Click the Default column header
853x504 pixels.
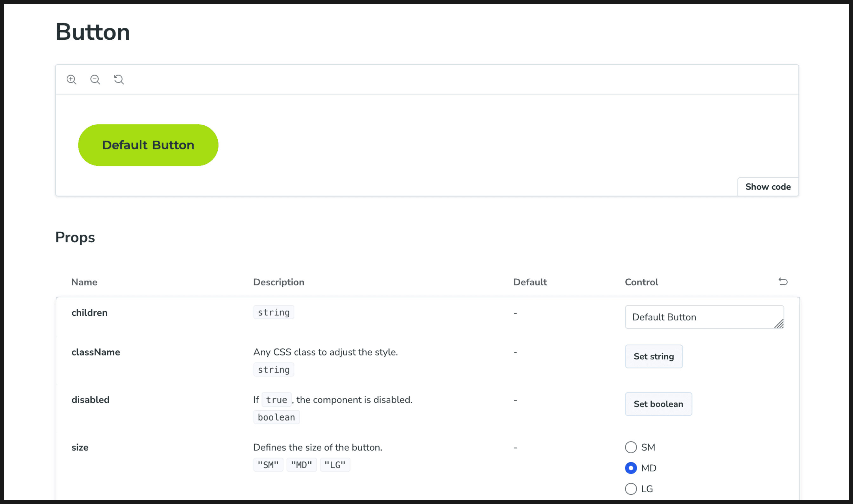[530, 282]
